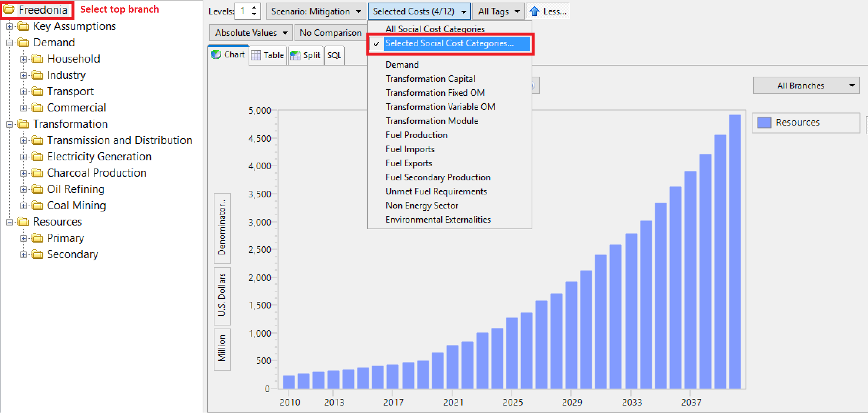The image size is (868, 417).
Task: Click the Split tab icon
Action: pyautogui.click(x=295, y=56)
